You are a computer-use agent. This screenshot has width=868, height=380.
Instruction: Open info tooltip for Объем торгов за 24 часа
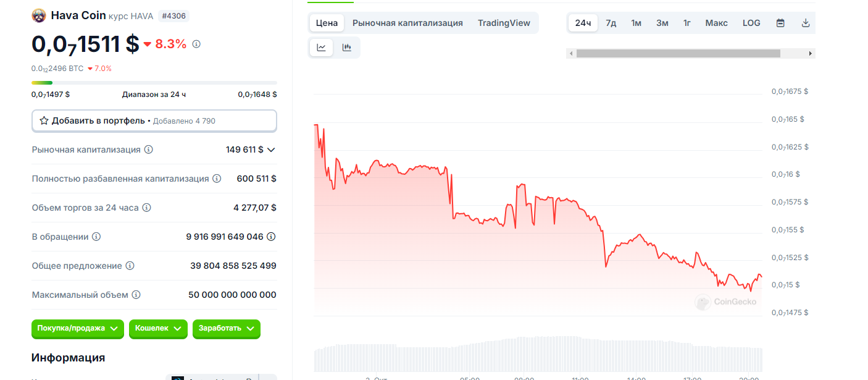146,208
